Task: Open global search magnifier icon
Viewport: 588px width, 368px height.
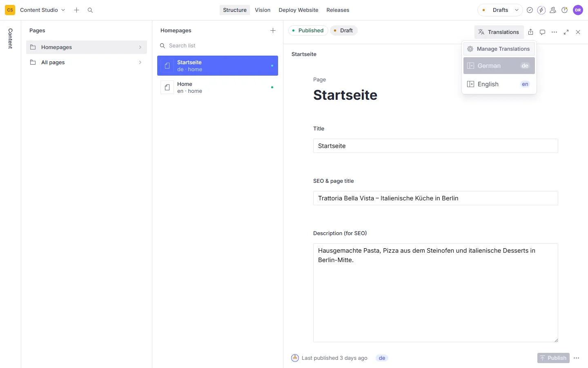Action: tap(90, 10)
